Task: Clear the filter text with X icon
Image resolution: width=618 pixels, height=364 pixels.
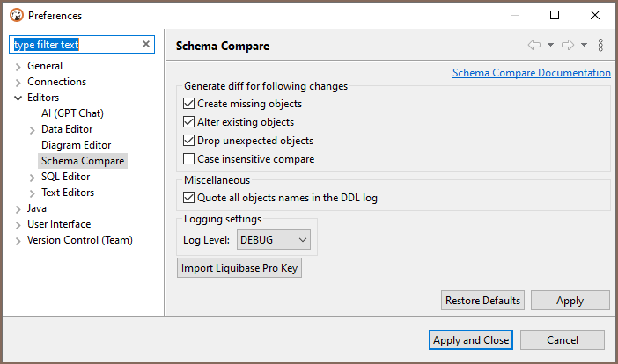Action: click(146, 45)
